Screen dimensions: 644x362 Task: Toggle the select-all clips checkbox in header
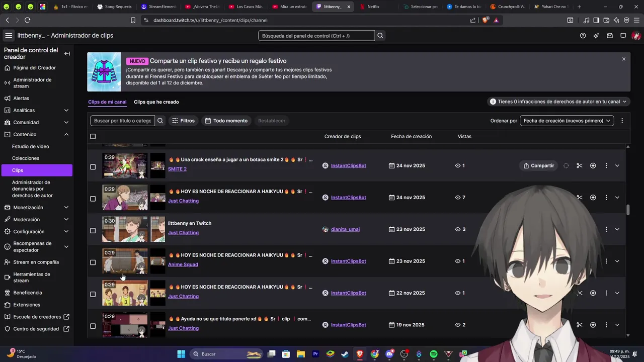coord(93,137)
